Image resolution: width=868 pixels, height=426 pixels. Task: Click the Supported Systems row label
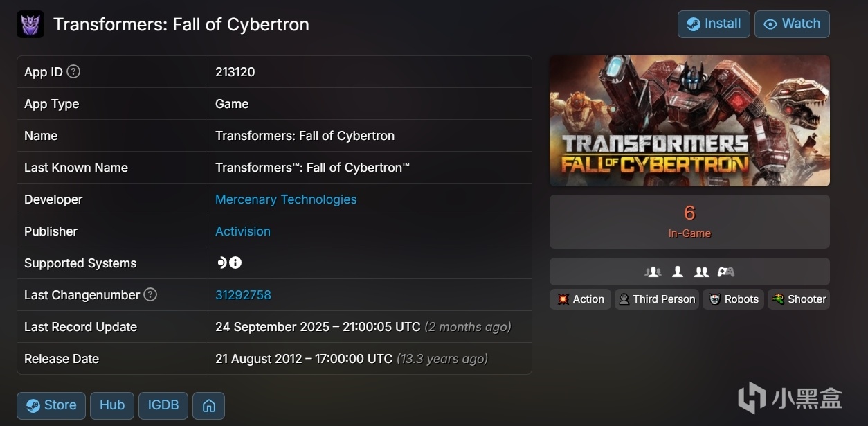[80, 263]
